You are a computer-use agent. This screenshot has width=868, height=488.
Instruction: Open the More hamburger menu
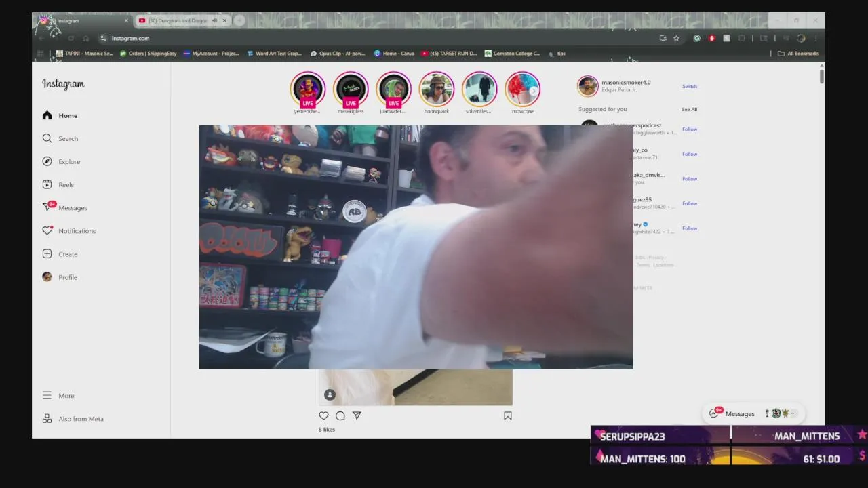click(x=58, y=395)
